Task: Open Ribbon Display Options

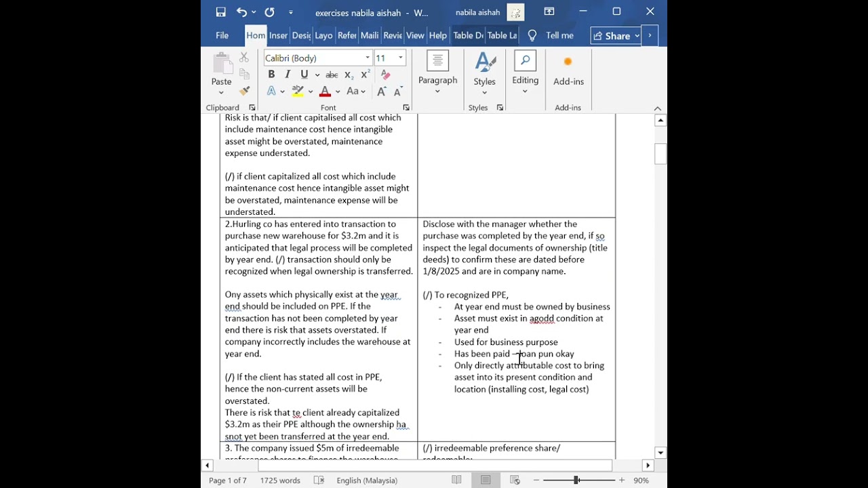Action: (549, 12)
